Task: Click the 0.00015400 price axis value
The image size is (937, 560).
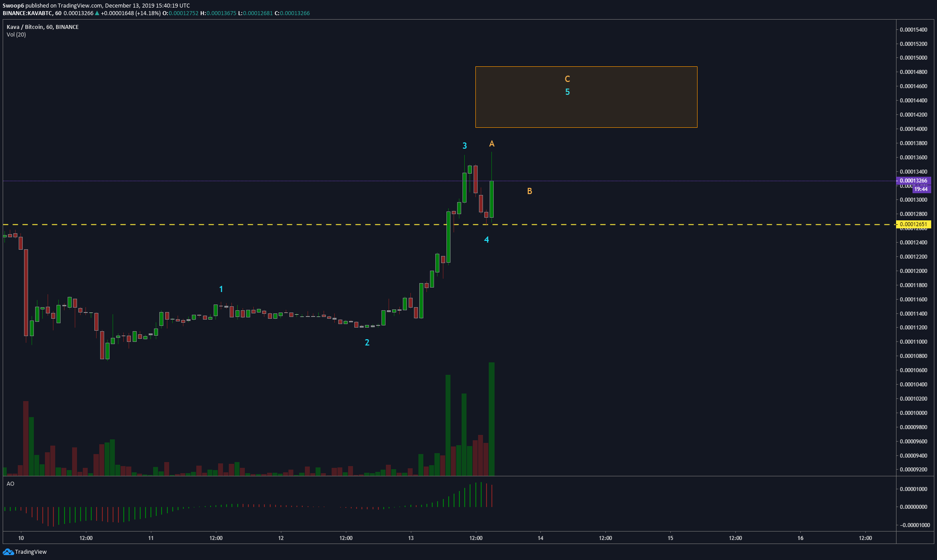Action: (913, 30)
